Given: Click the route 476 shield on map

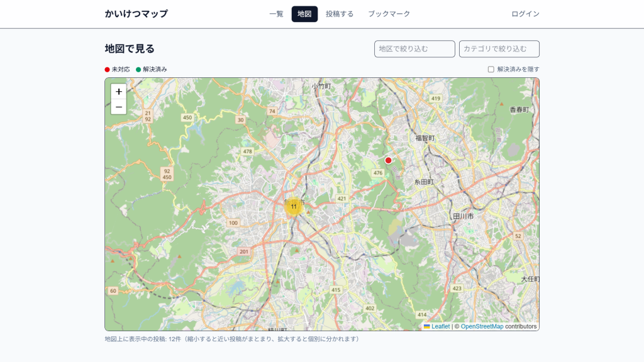Looking at the screenshot, I should (378, 173).
